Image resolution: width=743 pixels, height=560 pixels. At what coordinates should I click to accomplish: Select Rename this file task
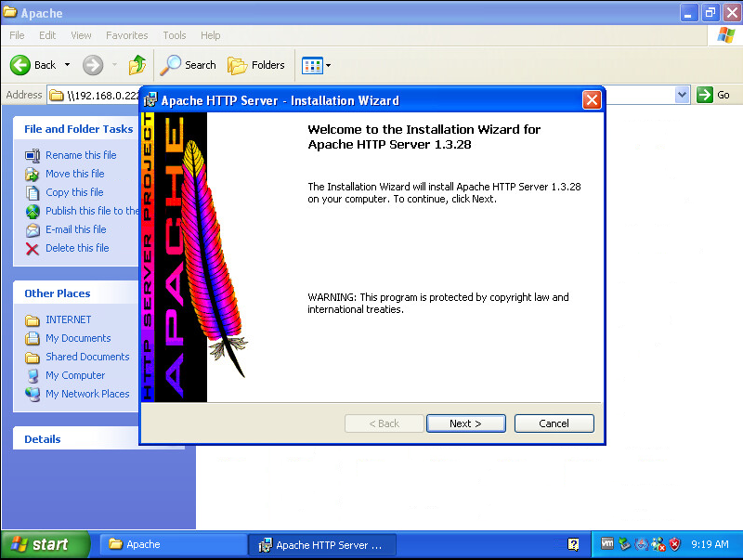point(81,155)
